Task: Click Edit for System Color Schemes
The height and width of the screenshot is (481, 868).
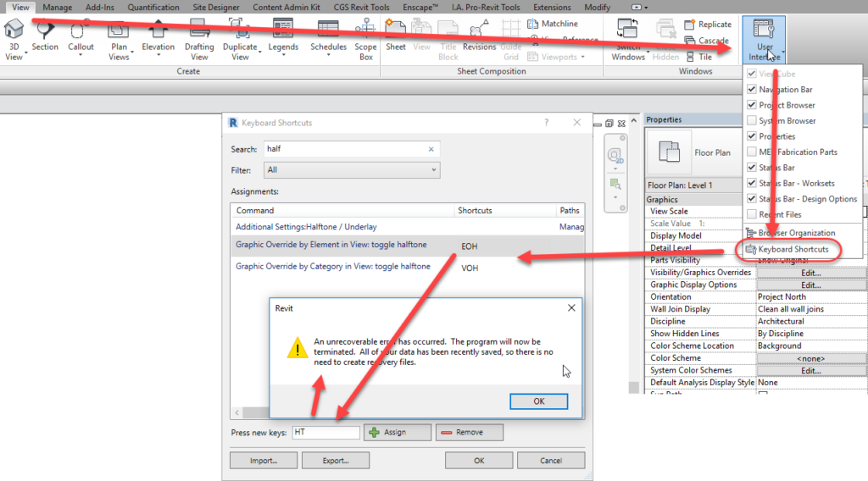Action: click(810, 370)
